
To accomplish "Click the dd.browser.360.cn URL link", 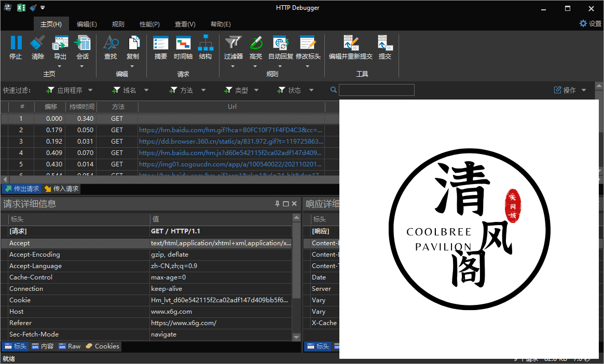I will tap(231, 141).
